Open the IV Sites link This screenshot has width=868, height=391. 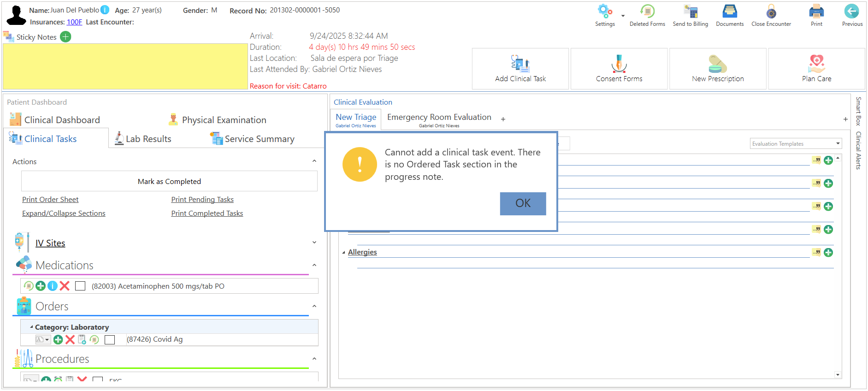click(50, 243)
